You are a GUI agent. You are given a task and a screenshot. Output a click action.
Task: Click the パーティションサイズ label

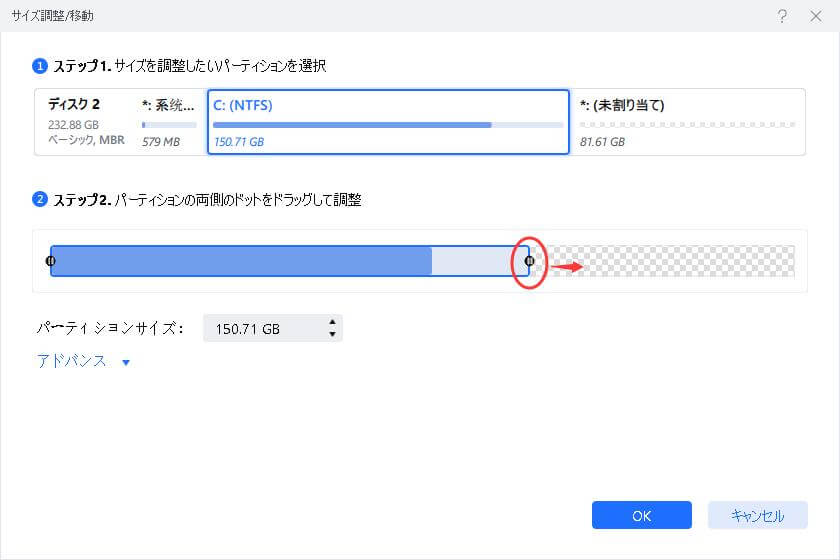coord(110,328)
